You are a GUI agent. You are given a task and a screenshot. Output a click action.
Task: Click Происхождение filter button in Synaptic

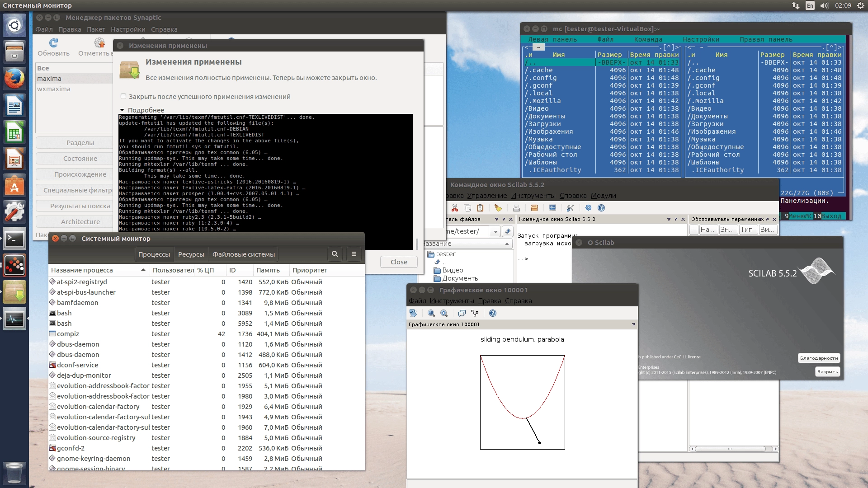coord(75,174)
